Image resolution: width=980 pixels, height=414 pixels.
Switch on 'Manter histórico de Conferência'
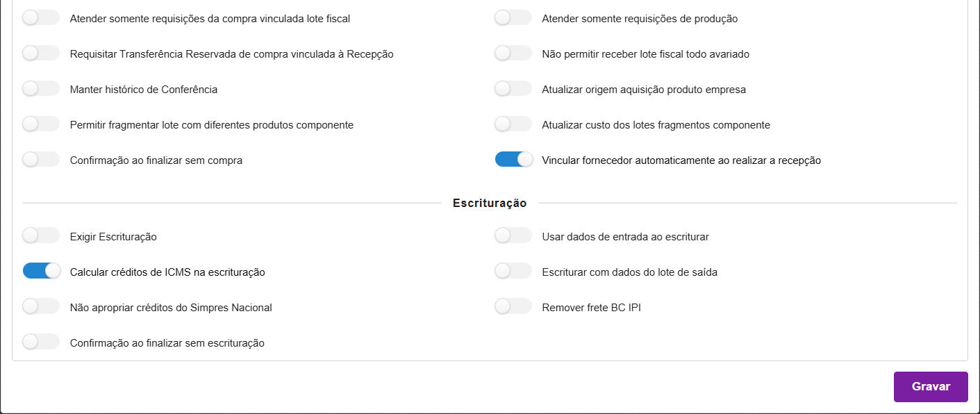41,89
